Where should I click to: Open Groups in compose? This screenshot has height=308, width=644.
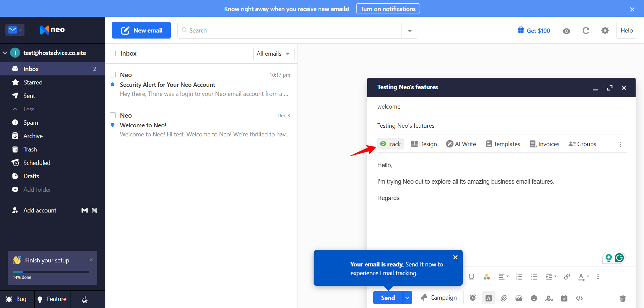(582, 144)
